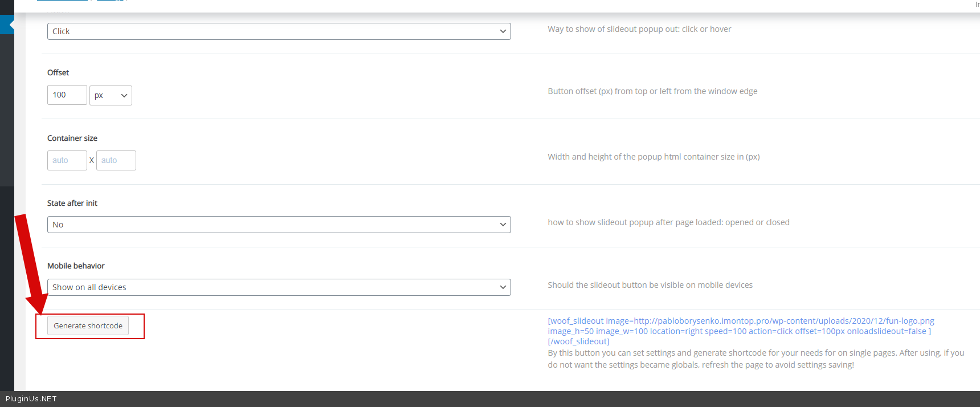Click the click-or-hover description text
The image size is (980, 407).
click(x=639, y=29)
